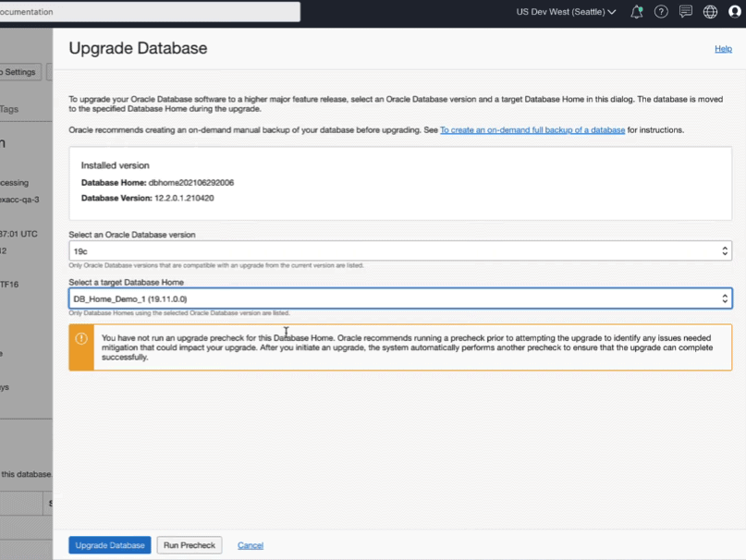Cancel the upgrade dialog
The height and width of the screenshot is (560, 746).
250,544
